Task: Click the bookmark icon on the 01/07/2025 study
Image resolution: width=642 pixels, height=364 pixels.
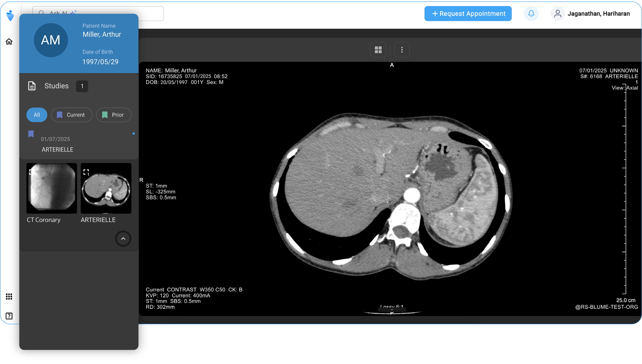Action: (31, 134)
